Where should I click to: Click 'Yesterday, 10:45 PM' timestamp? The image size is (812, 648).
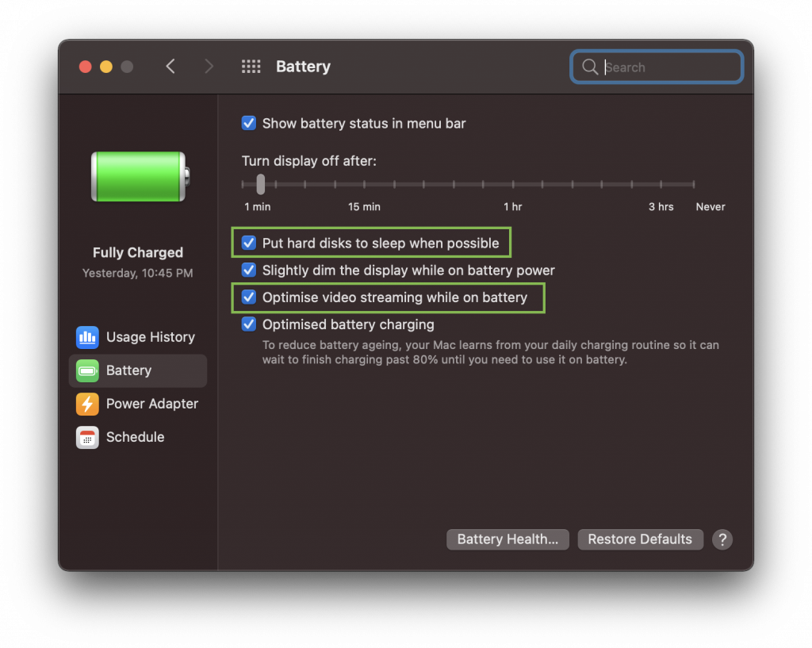coord(138,273)
